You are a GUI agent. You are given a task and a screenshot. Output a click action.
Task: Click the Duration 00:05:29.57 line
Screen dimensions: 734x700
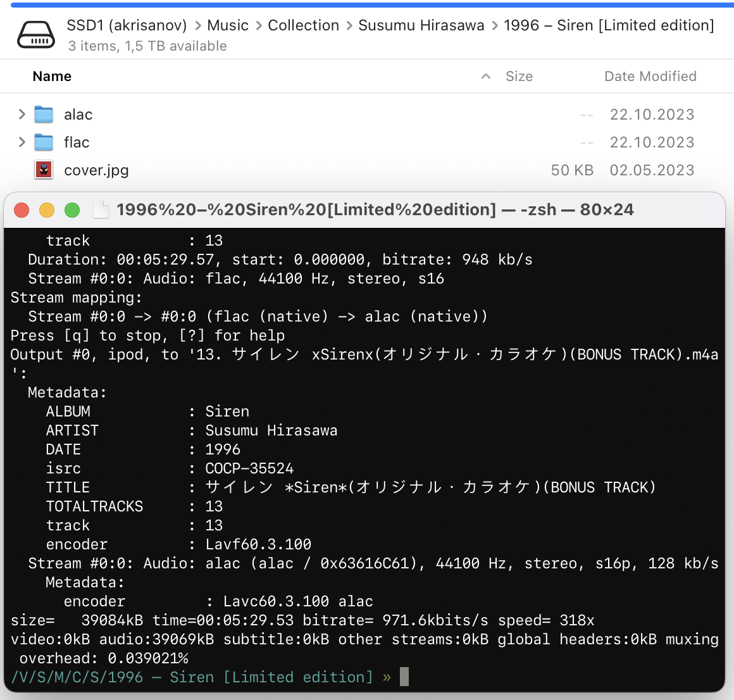[x=280, y=259]
